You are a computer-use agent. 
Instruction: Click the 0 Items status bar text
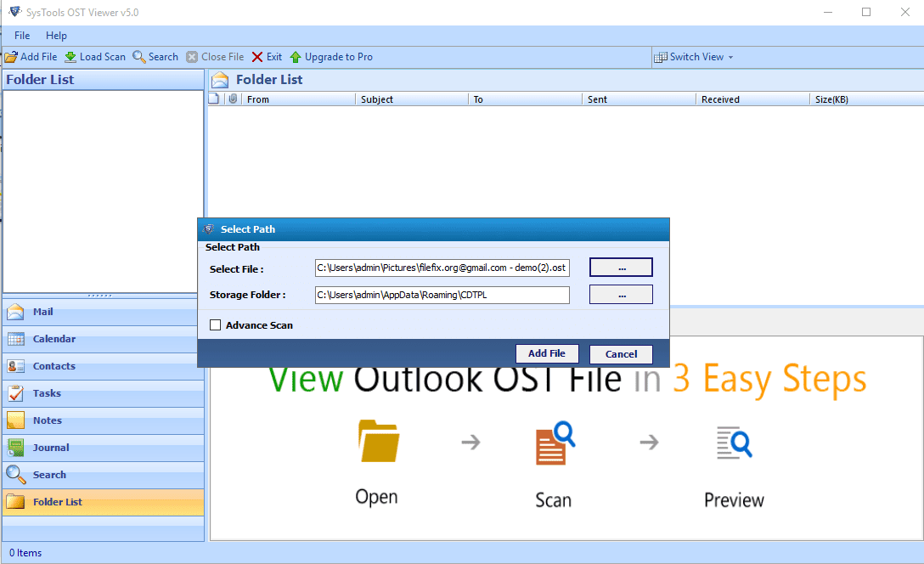(x=25, y=553)
